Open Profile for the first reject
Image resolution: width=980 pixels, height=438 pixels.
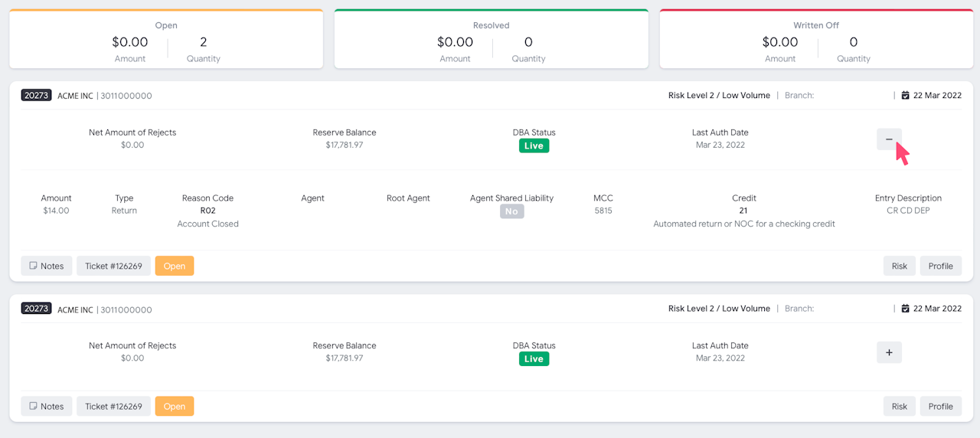point(940,266)
